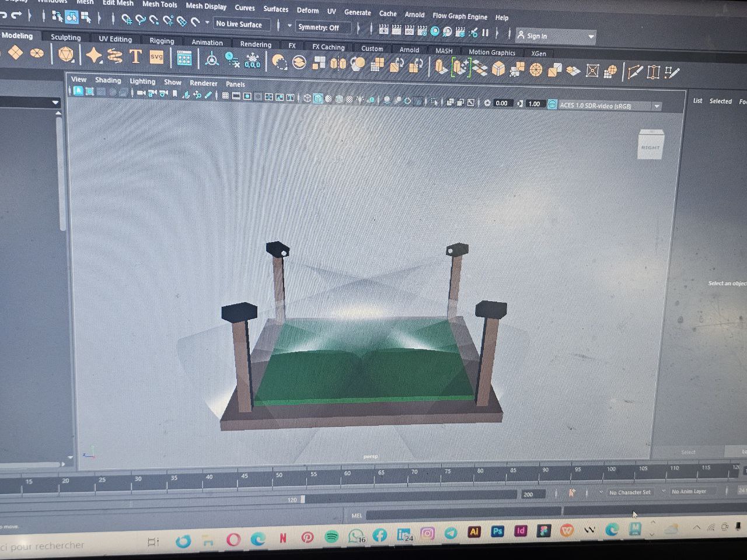Open the viewport Shading menu
The height and width of the screenshot is (560, 747).
(x=108, y=80)
